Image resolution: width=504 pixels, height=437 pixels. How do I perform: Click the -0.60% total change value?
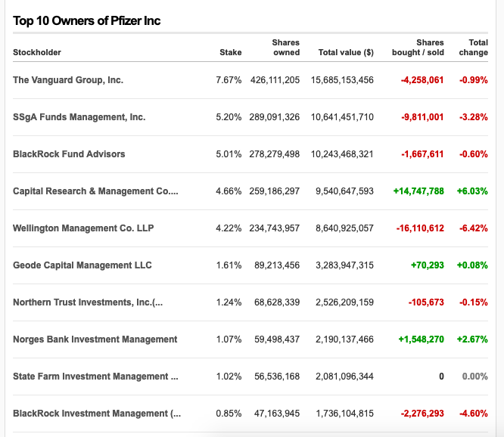pos(474,154)
